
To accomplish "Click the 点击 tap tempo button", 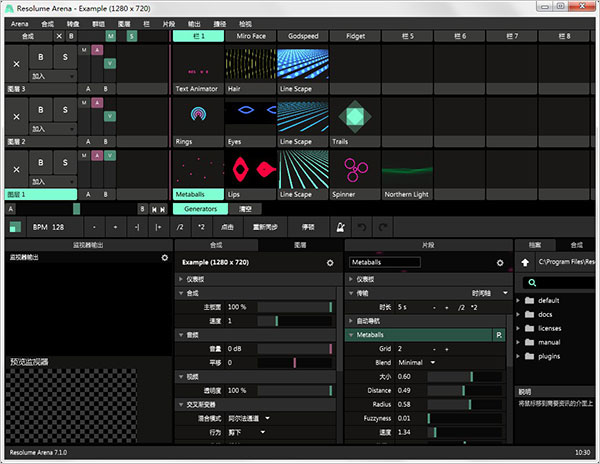I will click(x=226, y=227).
